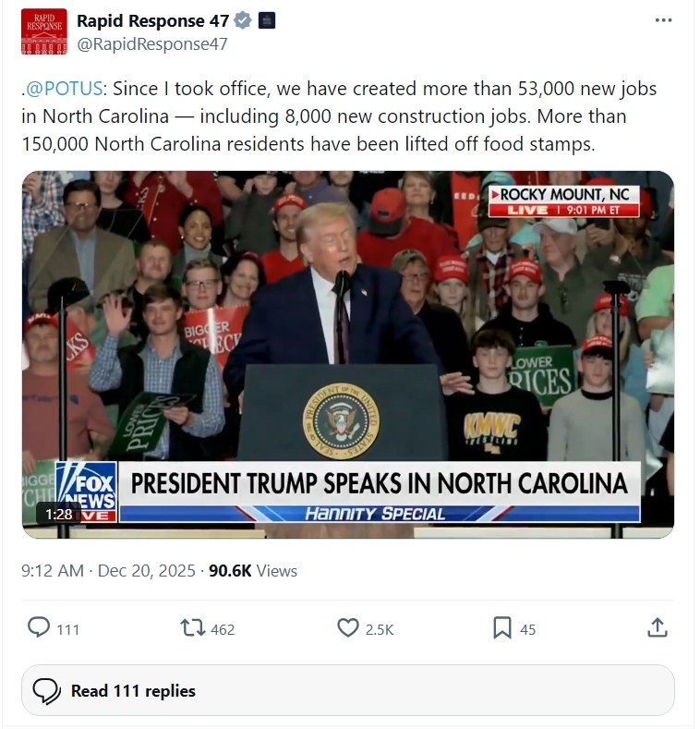Bookmark the post with the bookmark icon
The height and width of the screenshot is (729, 700).
point(502,627)
